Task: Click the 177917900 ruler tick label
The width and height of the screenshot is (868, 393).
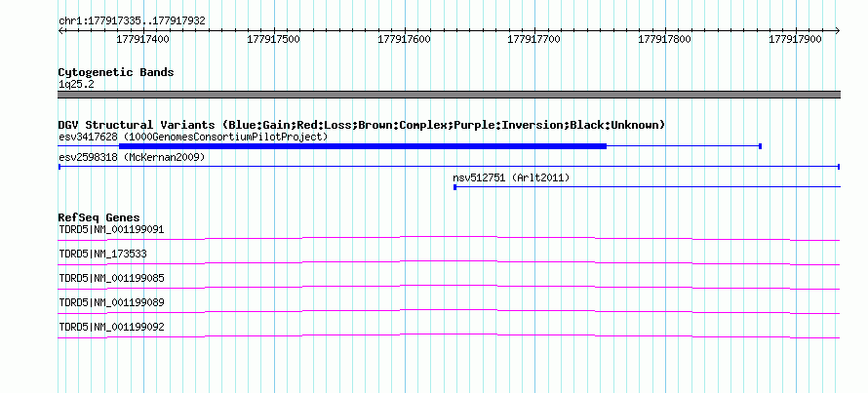Action: (796, 39)
